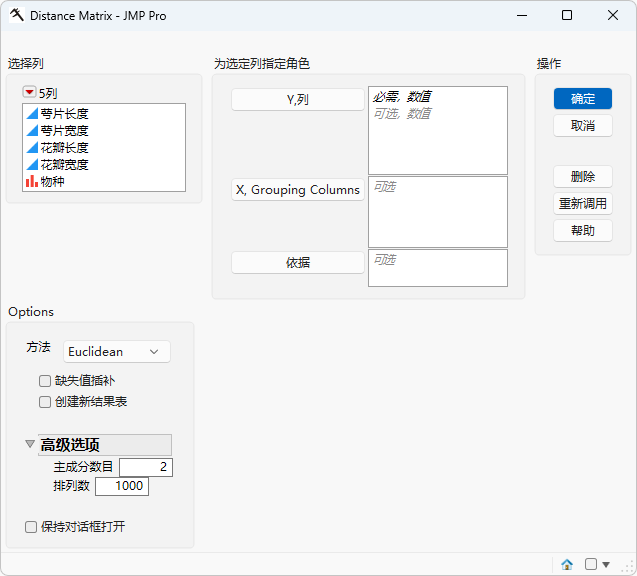Click the 删除 button
The width and height of the screenshot is (637, 576).
(583, 177)
